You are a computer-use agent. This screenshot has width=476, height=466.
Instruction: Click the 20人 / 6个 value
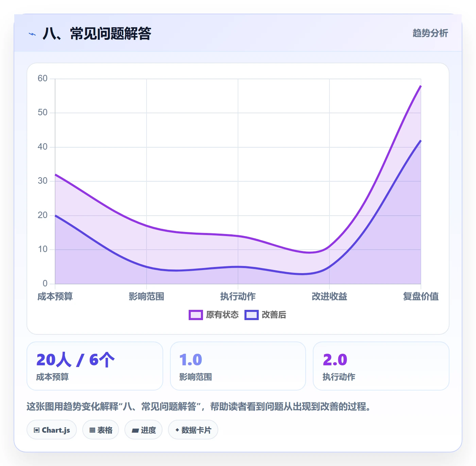coord(75,360)
